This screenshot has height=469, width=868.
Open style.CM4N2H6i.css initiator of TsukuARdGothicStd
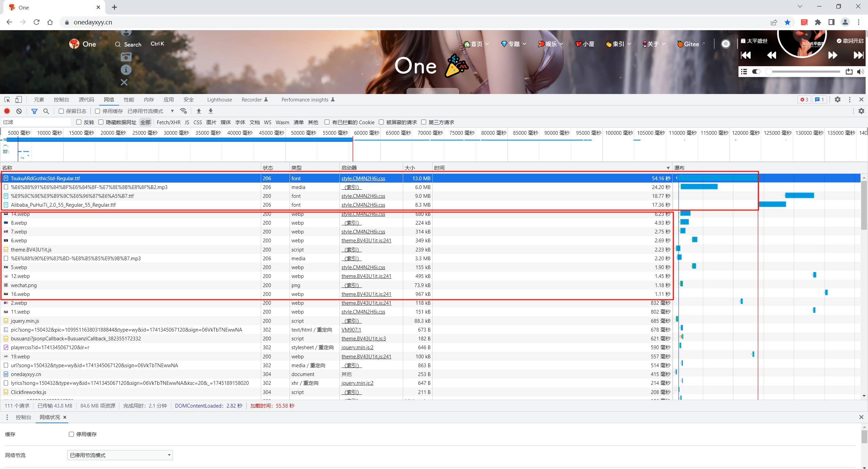pyautogui.click(x=363, y=178)
